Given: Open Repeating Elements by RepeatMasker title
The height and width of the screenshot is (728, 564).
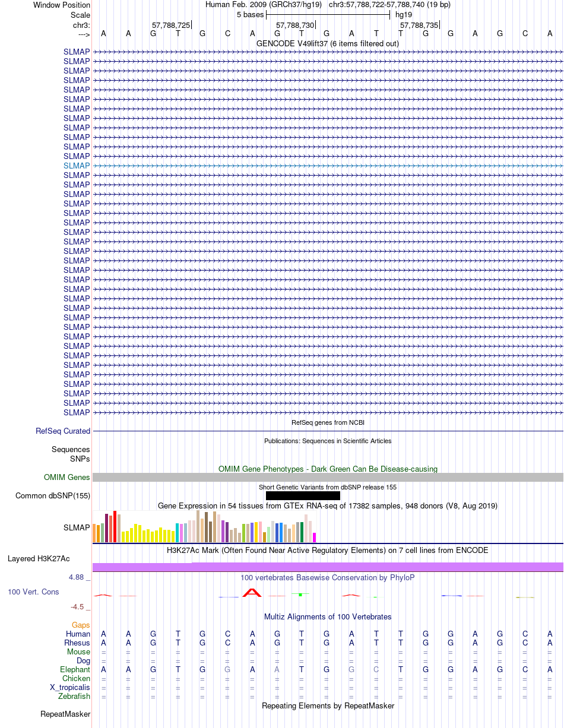Looking at the screenshot, I should pos(328,706).
